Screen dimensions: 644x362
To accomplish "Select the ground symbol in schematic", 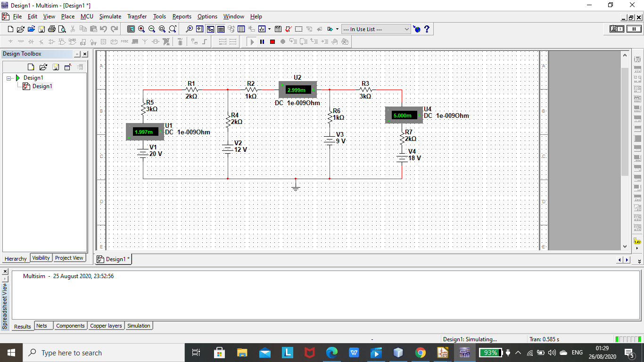I will (x=296, y=185).
